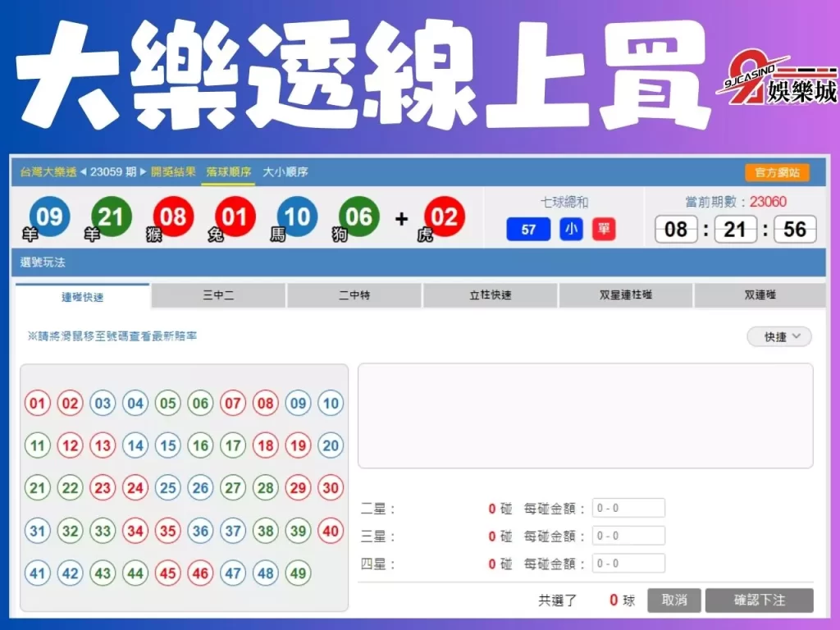Click the 二星 bet amount input field
The height and width of the screenshot is (630, 840).
[628, 507]
